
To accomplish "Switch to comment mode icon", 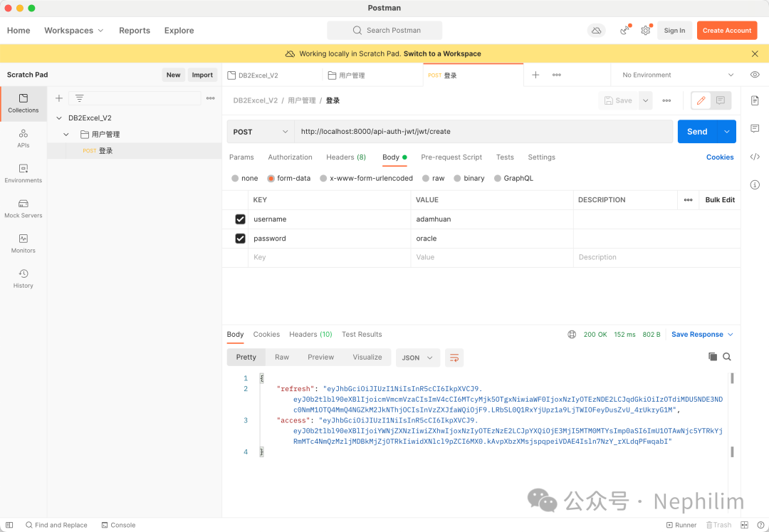I will pos(721,100).
